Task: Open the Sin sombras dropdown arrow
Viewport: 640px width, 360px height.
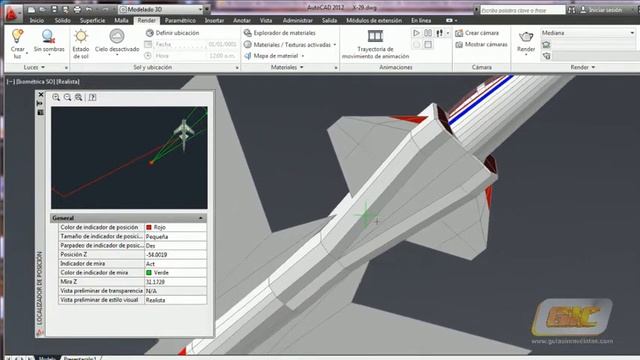Action: click(49, 55)
